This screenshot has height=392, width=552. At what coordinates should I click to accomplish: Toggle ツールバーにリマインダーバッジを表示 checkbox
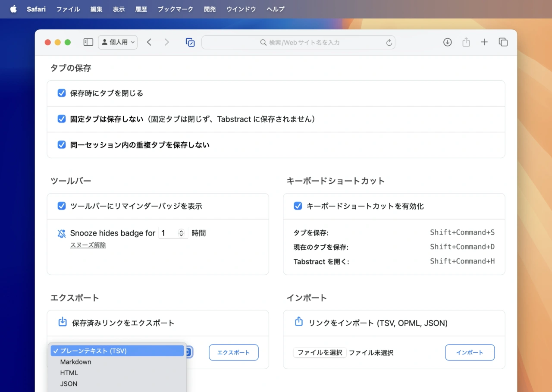pyautogui.click(x=62, y=206)
